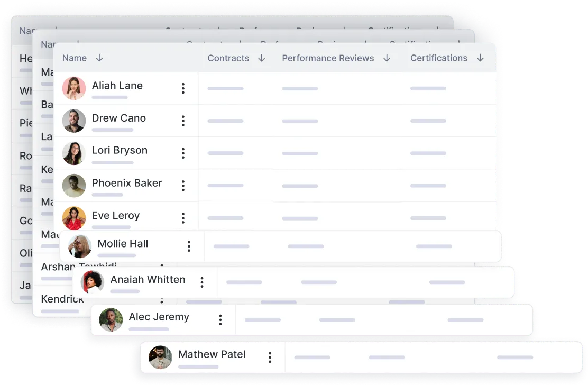Open the three-dot menu for Eve Leroy
The image size is (588, 385).
[183, 218]
